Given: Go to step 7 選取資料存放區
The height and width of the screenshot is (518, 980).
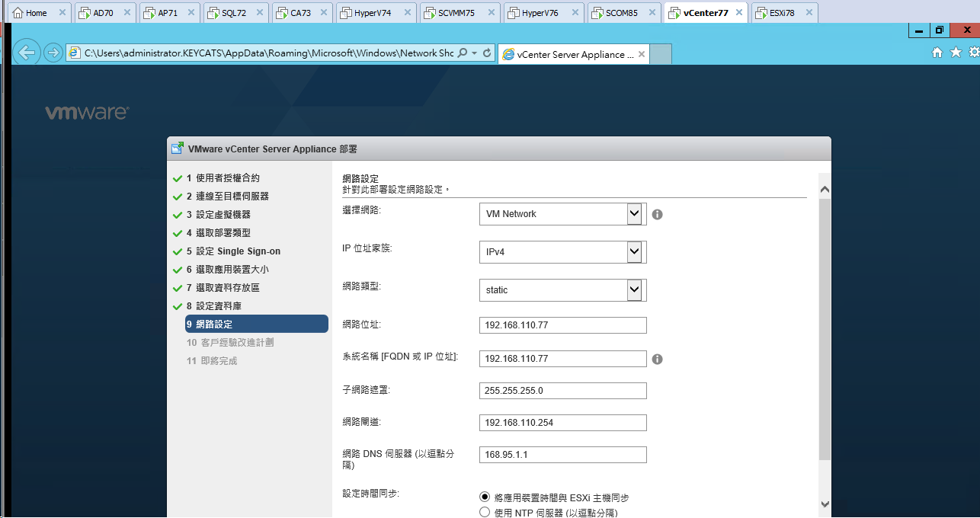Looking at the screenshot, I should (228, 288).
